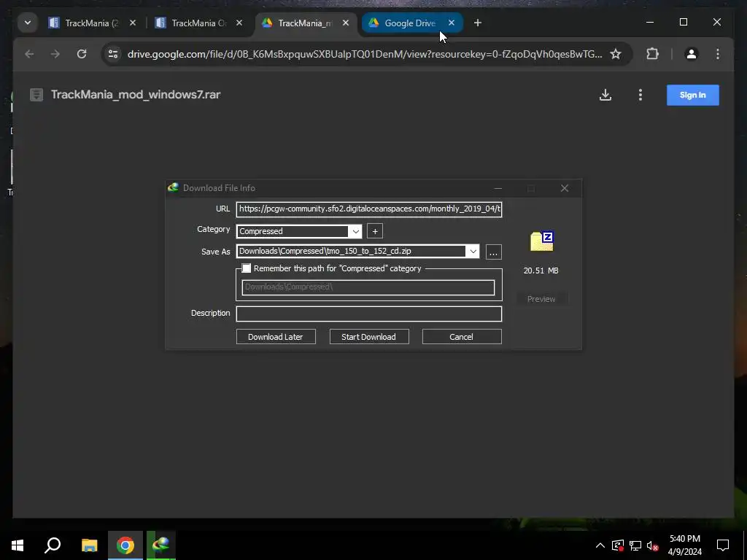The width and height of the screenshot is (747, 560).
Task: Cancel the download dialog
Action: pos(462,337)
